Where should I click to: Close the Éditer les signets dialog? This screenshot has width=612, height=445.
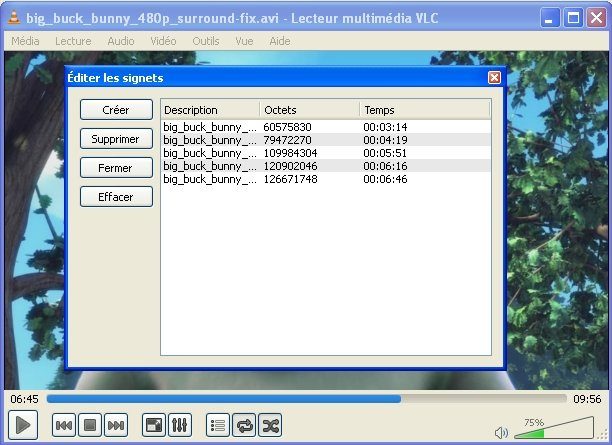494,77
